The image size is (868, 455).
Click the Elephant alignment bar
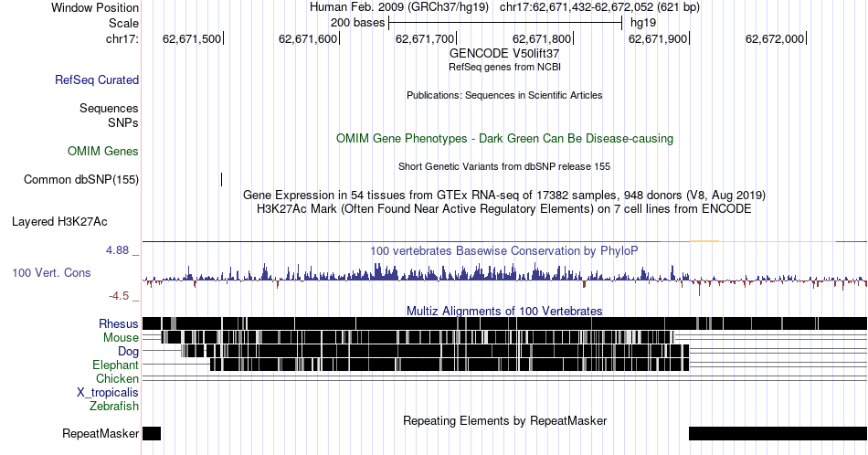(x=450, y=365)
